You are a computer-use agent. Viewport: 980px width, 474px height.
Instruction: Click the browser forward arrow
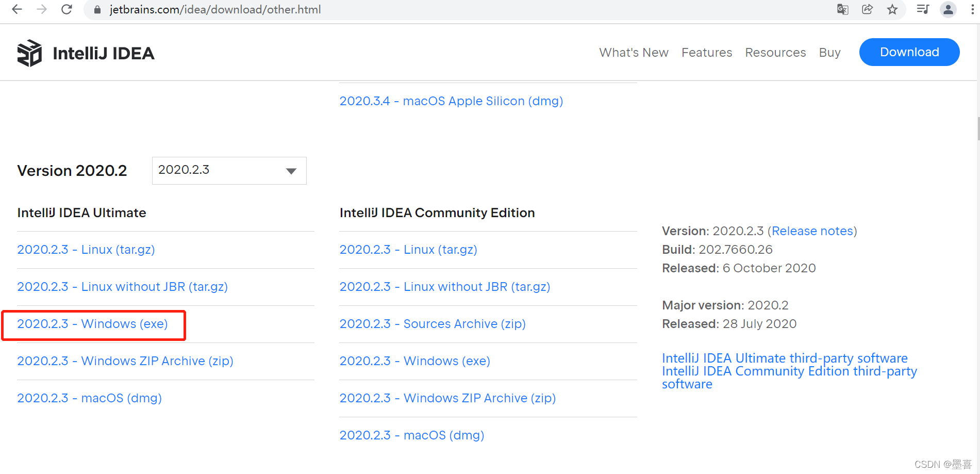[42, 9]
